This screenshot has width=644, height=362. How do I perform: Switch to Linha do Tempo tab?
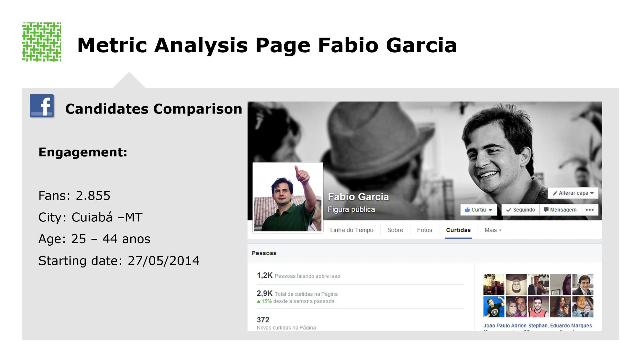[352, 230]
